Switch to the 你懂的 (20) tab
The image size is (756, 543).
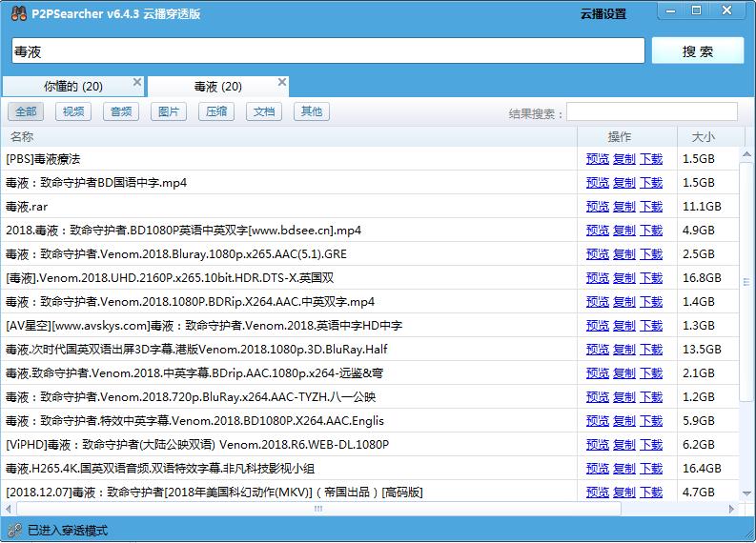tap(72, 87)
